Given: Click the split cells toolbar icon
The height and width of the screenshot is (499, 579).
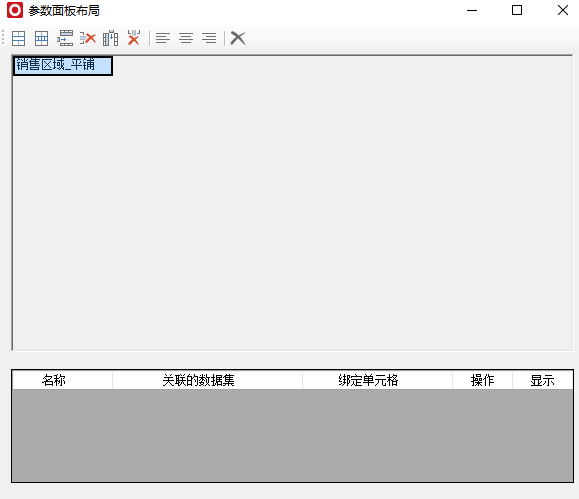Looking at the screenshot, I should 41,38.
